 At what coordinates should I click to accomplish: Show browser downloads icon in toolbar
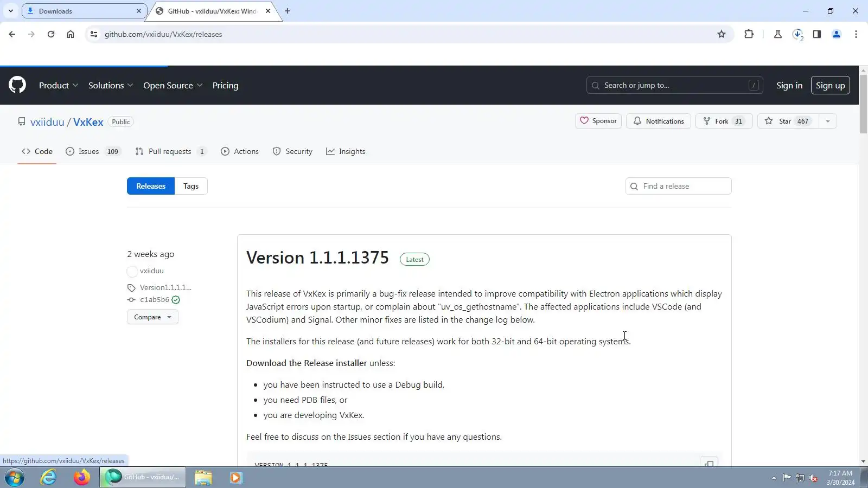click(797, 34)
